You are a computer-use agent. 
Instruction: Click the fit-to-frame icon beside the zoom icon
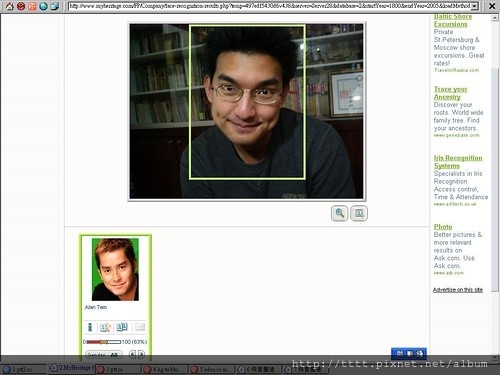pyautogui.click(x=359, y=213)
